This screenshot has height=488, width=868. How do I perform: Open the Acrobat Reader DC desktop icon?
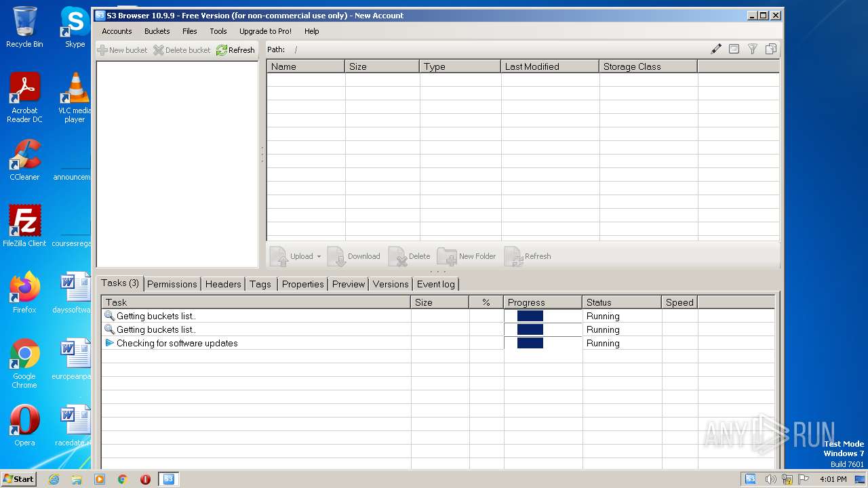24,98
